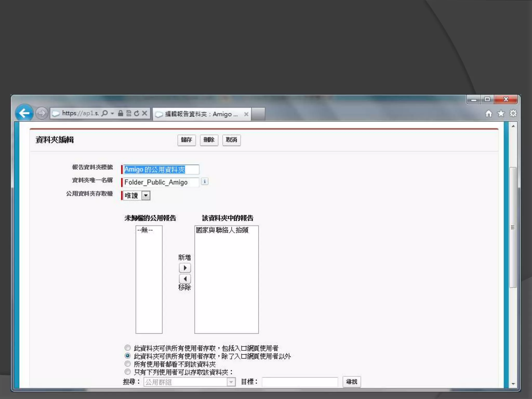Image resolution: width=532 pixels, height=399 pixels.
Task: Open favorites with the star icon
Action: 501,114
